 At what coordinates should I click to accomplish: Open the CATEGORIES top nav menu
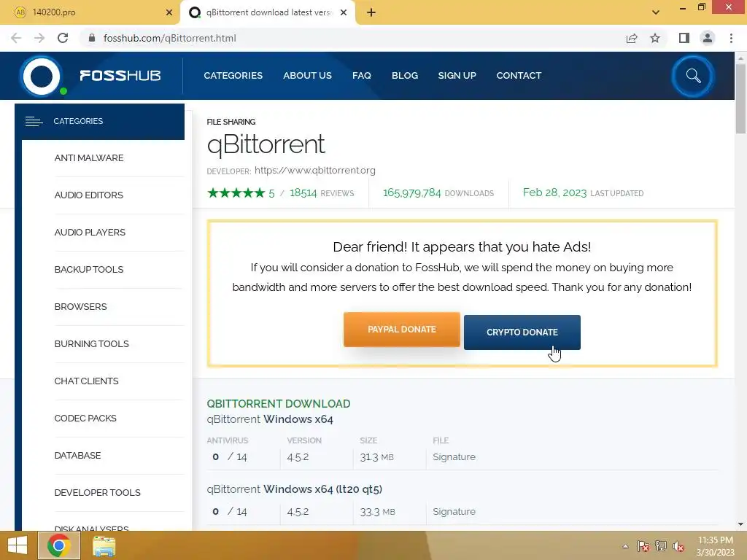233,75
